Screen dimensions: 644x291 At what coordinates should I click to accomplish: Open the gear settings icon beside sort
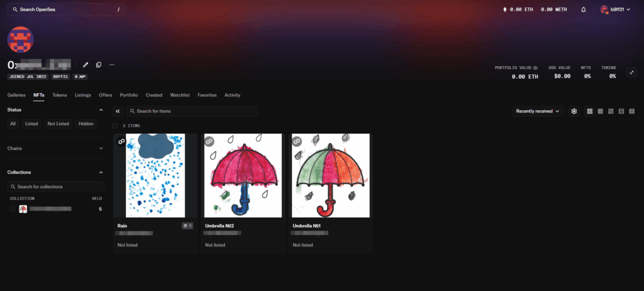coord(574,111)
